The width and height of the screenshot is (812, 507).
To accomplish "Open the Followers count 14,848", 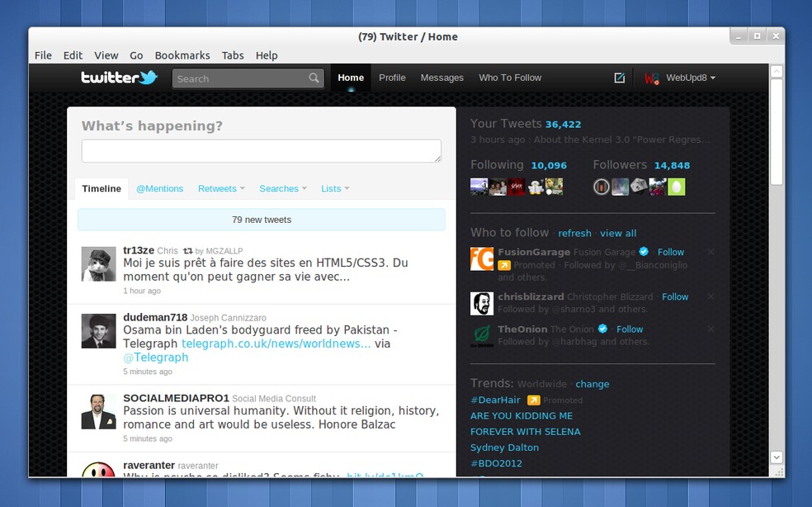I will click(x=673, y=165).
